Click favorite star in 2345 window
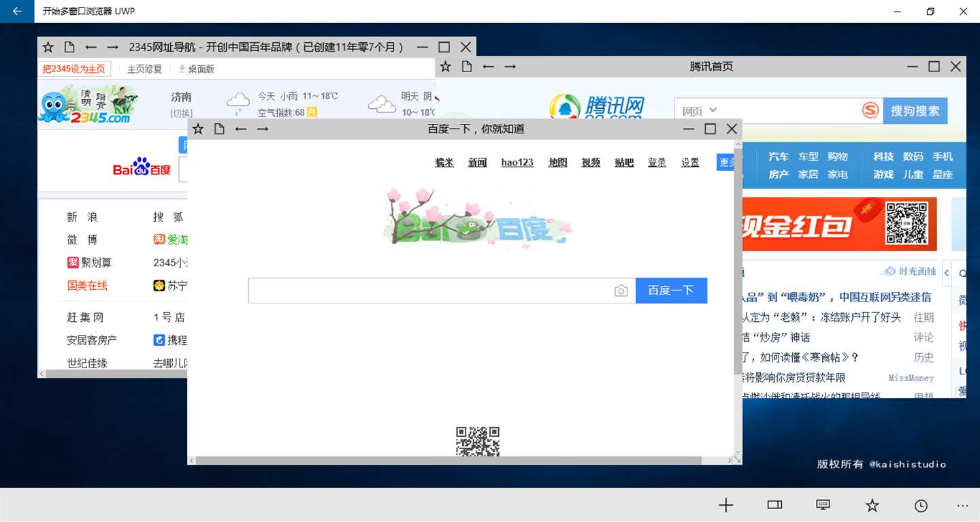Viewport: 980px width, 522px height. pos(48,47)
